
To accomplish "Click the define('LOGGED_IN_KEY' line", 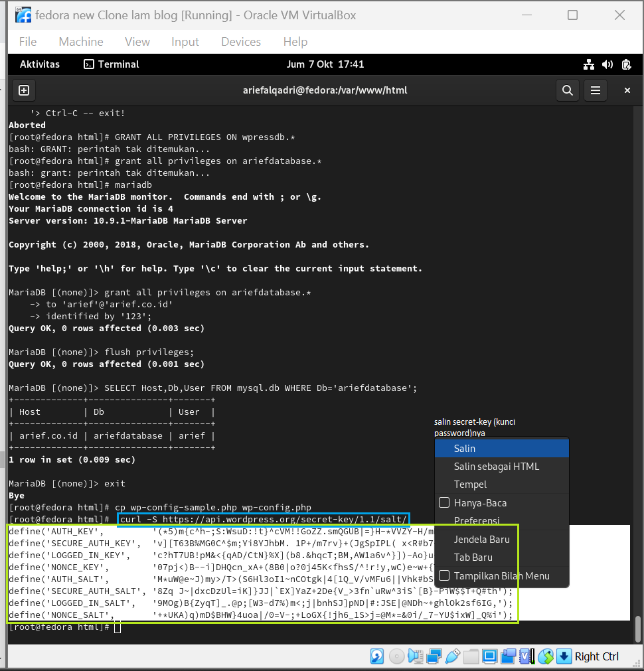I will coord(221,555).
